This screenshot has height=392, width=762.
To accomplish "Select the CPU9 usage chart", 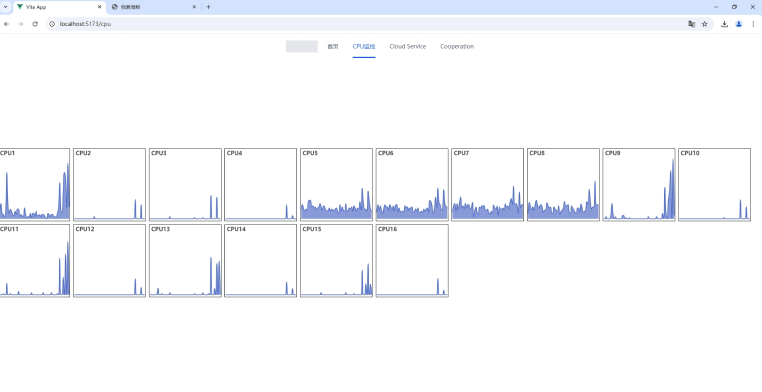I will click(x=639, y=185).
